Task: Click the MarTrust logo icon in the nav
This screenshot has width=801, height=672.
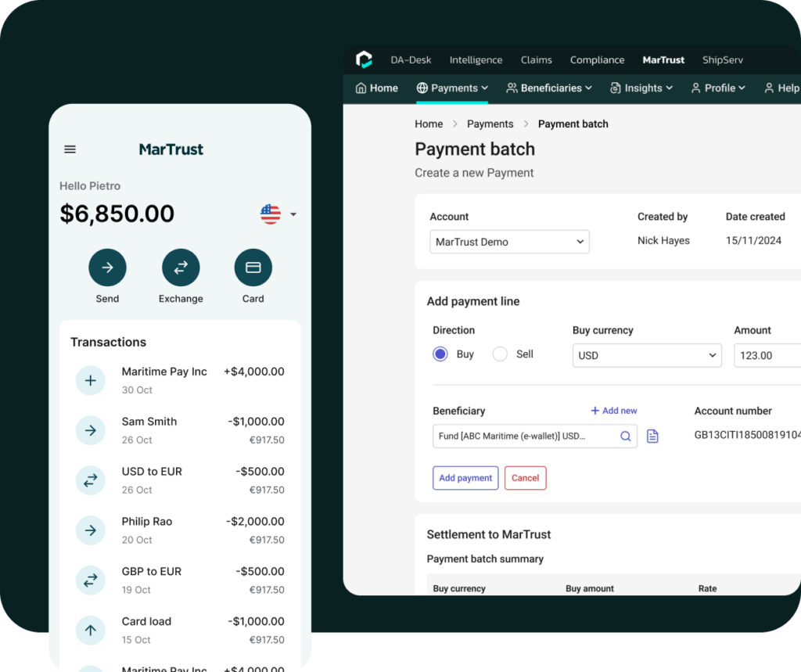Action: click(x=364, y=59)
